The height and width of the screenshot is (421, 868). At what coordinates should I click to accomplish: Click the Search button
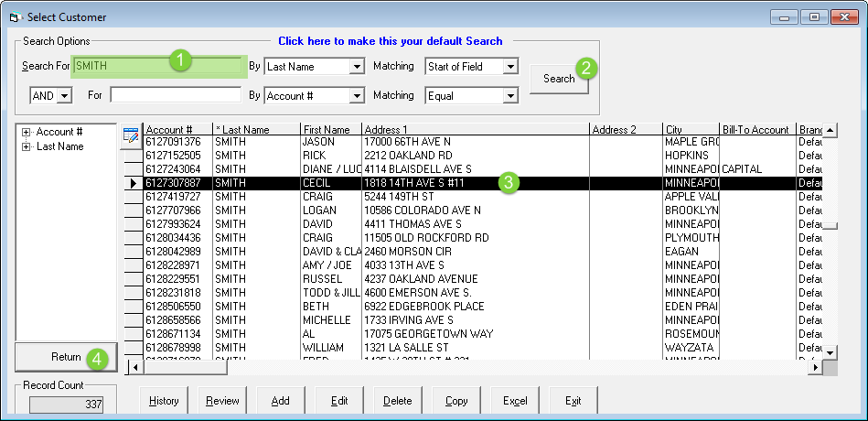559,79
